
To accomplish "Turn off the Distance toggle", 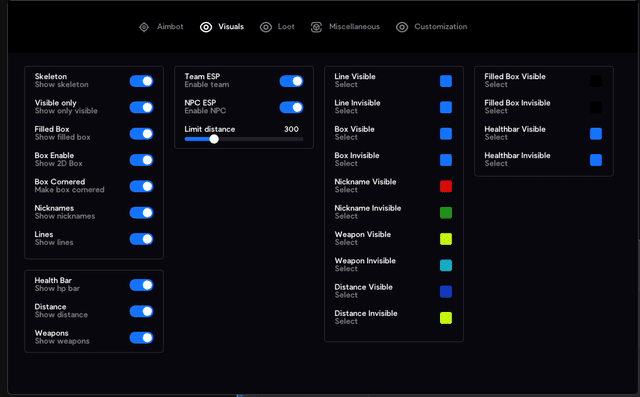I will click(x=141, y=311).
